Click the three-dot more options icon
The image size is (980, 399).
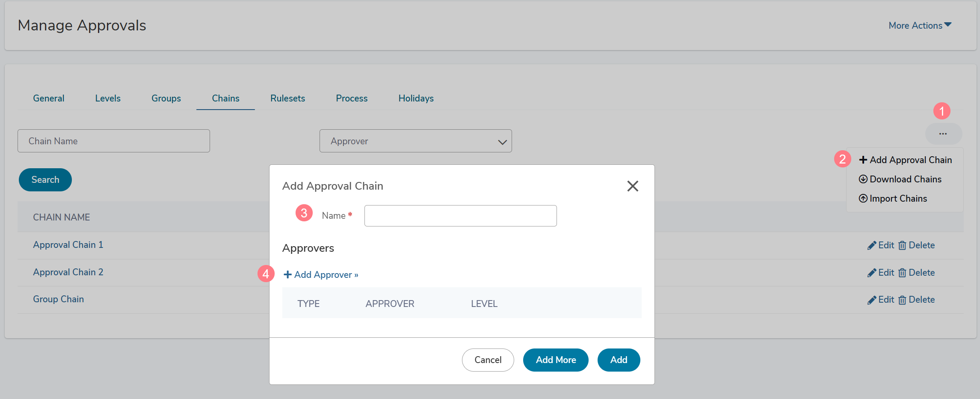943,134
